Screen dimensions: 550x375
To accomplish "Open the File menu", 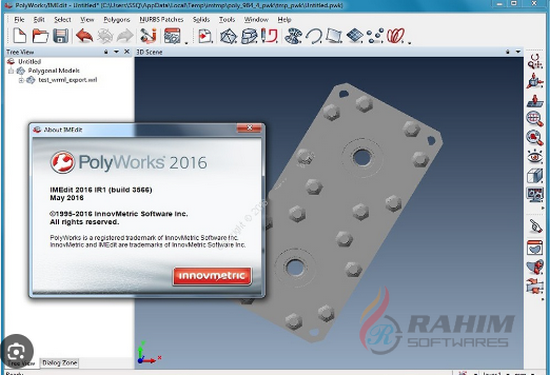I will pos(19,20).
